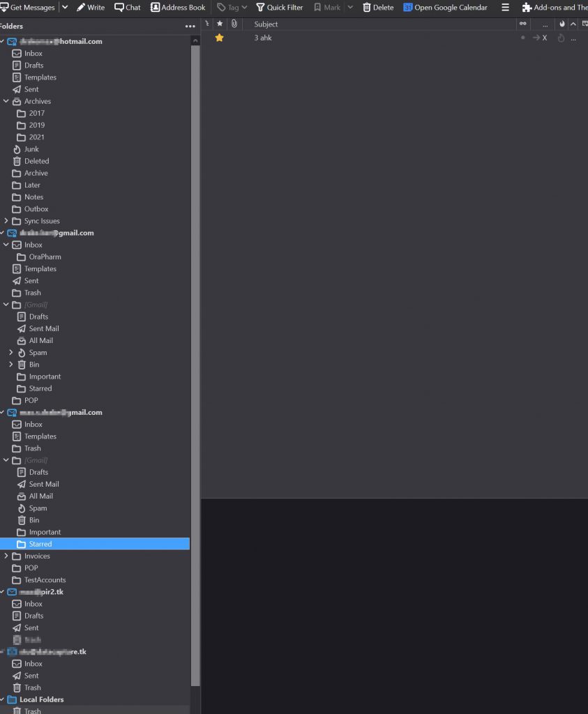Screen dimensions: 588x714
Task: Open Add-ons and Themes
Action: click(527, 8)
